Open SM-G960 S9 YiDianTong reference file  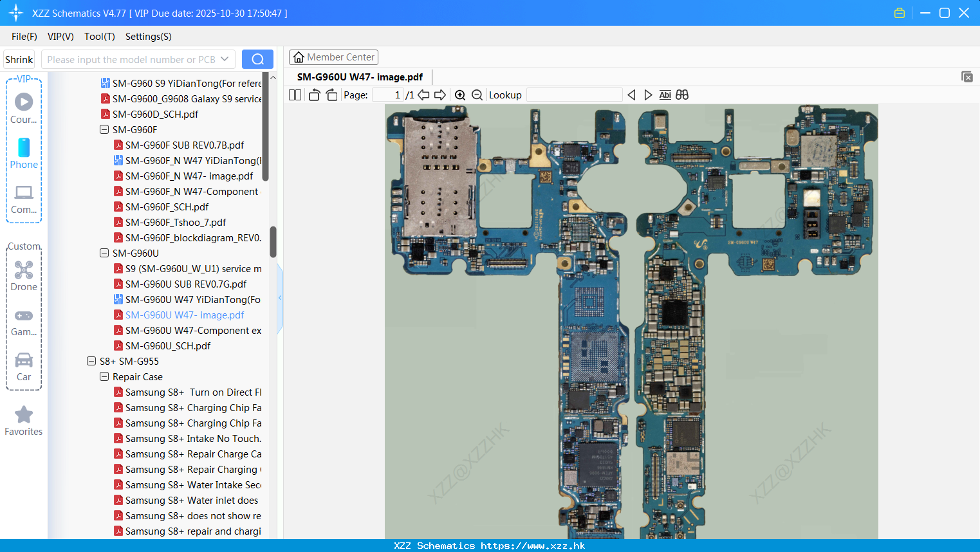187,83
